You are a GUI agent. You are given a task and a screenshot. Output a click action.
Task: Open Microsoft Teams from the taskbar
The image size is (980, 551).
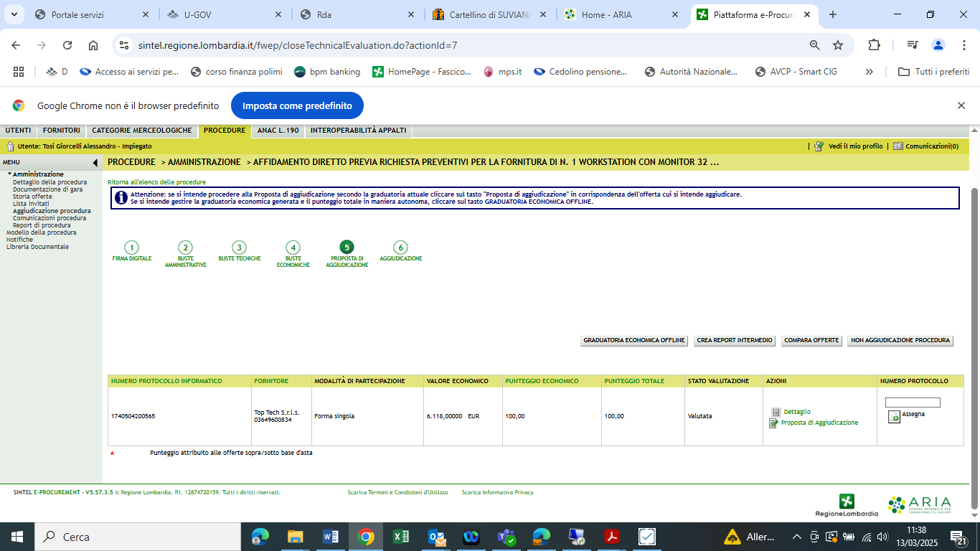tap(507, 537)
